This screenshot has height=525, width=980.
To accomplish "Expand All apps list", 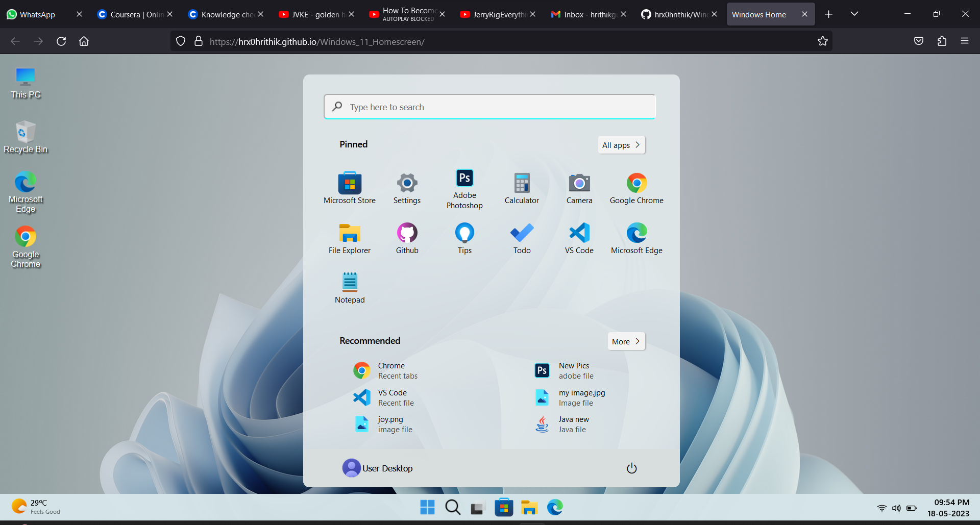I will [621, 145].
